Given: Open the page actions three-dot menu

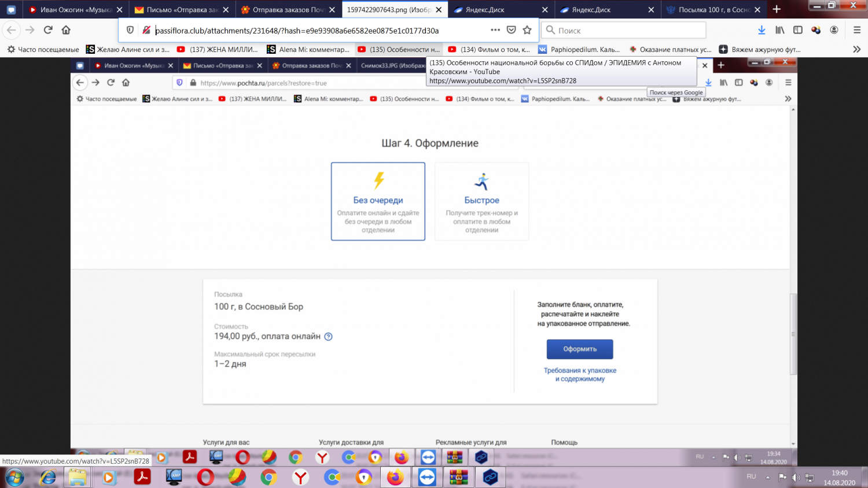Looking at the screenshot, I should (x=495, y=30).
